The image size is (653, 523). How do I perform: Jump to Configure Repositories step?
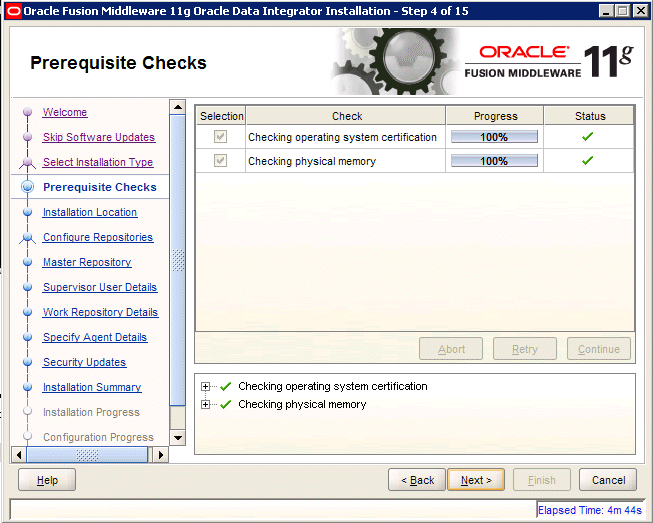98,237
